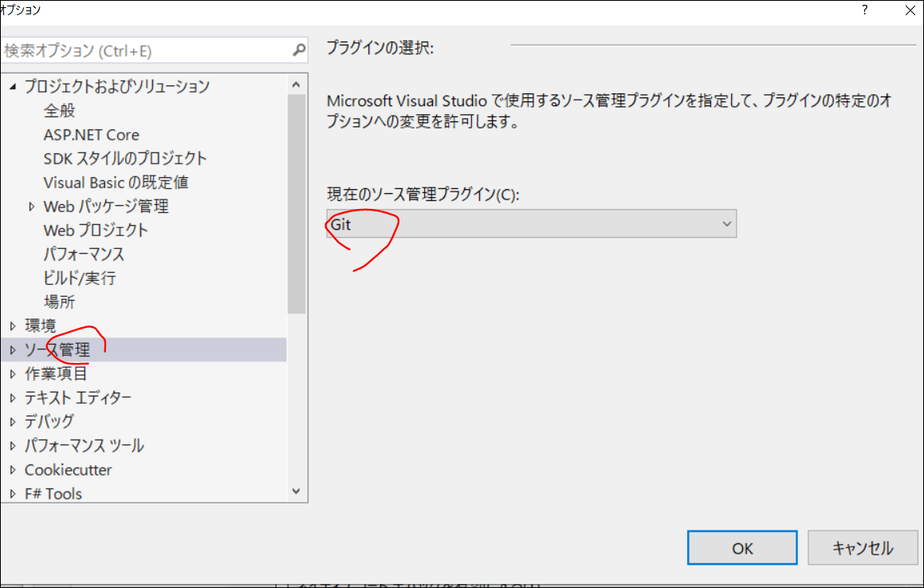Select the F# Tools category
Screen dimensions: 924x588
(53, 494)
